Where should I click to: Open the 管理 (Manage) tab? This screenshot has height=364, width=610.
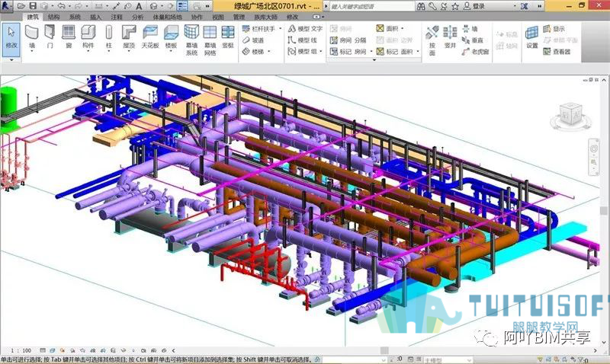[x=239, y=17]
